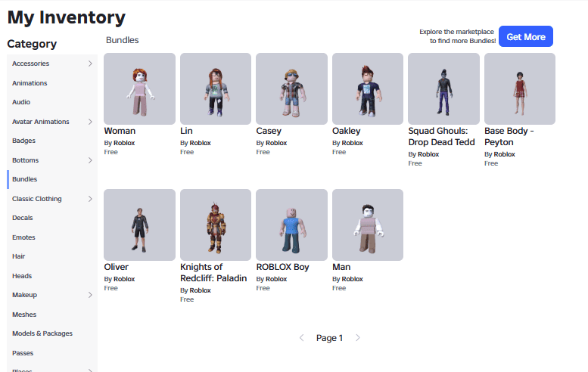Open Roblox creator link under Lin
Viewport: 588px width, 372px height.
[201, 143]
